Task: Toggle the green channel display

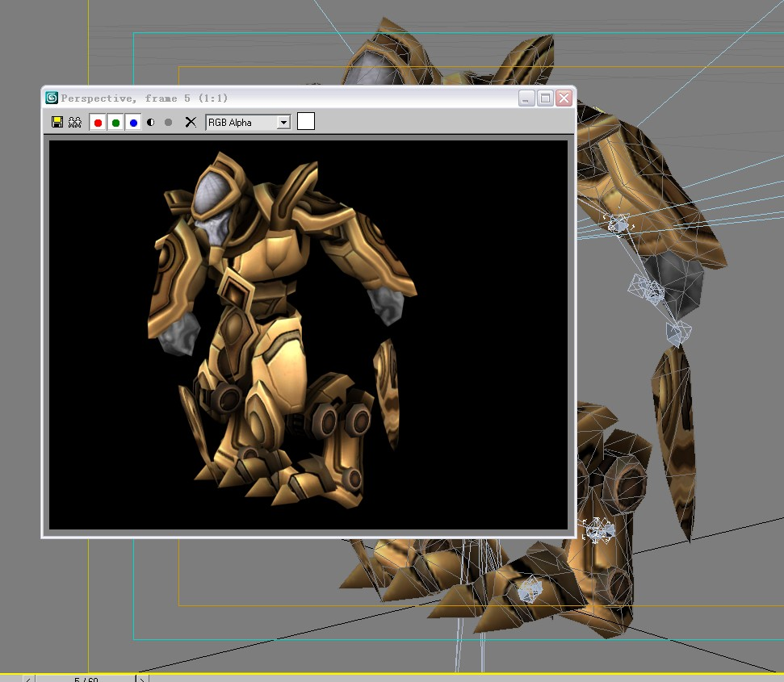Action: coord(115,123)
